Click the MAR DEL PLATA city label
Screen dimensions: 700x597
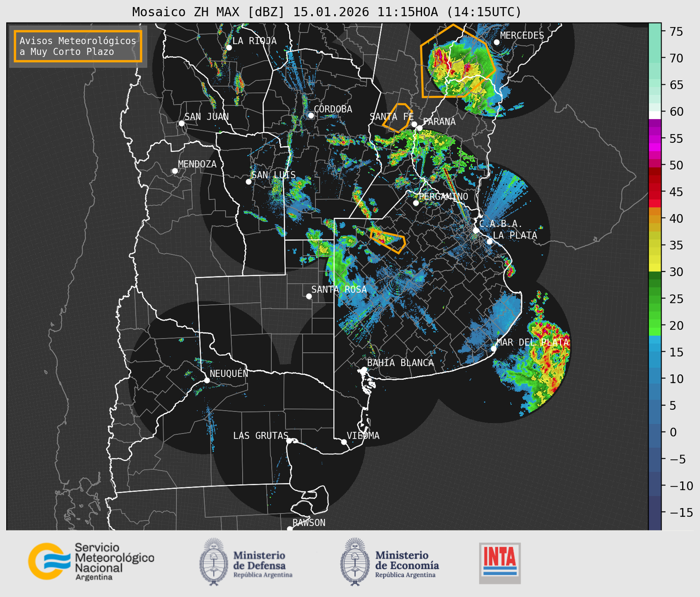click(x=532, y=343)
